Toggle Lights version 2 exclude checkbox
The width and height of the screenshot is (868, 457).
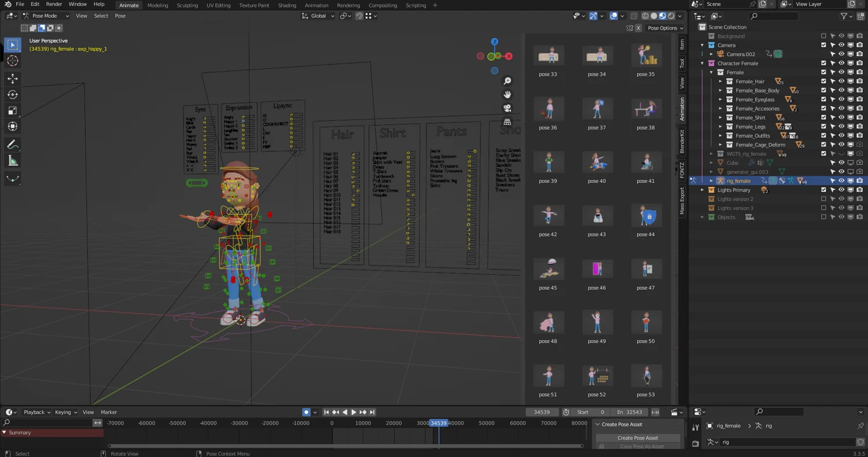[824, 199]
